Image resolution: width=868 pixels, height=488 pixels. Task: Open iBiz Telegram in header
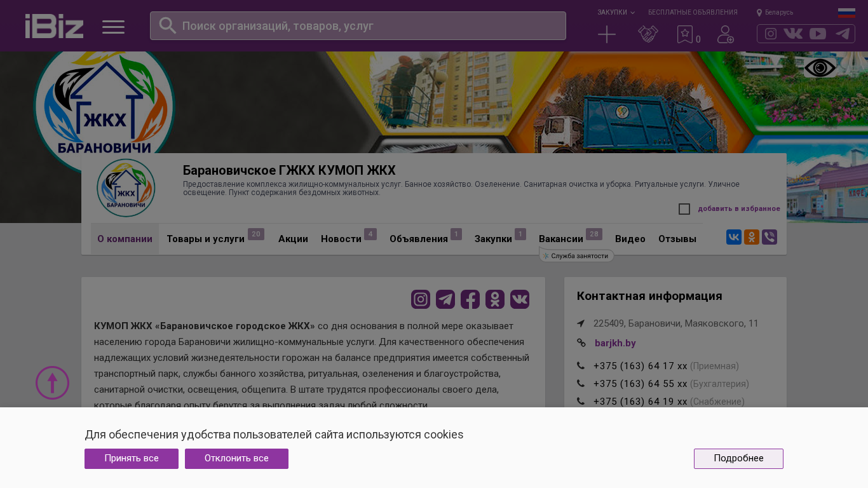[843, 34]
